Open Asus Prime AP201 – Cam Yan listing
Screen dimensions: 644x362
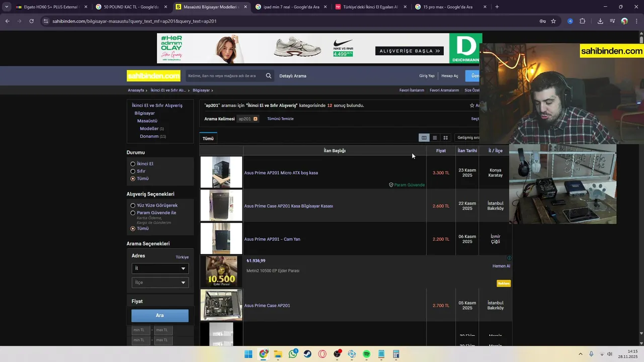pyautogui.click(x=272, y=239)
